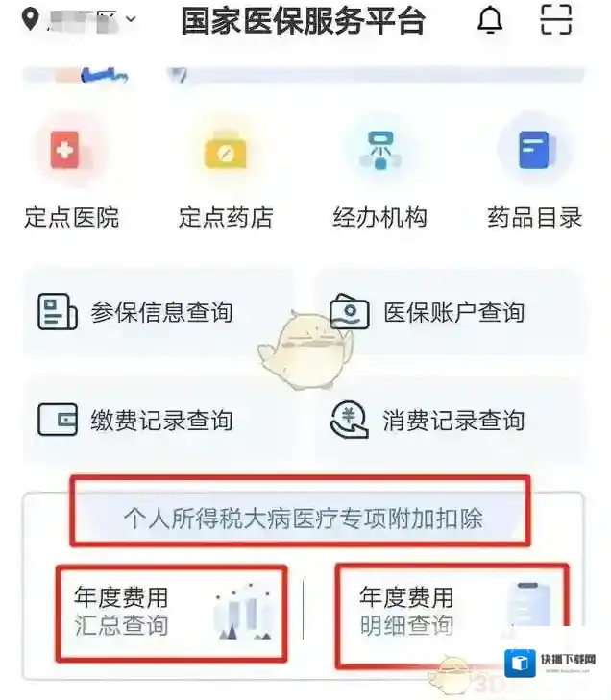Tap the scan QR code icon
Screen dimensions: 611x700
pos(556,19)
